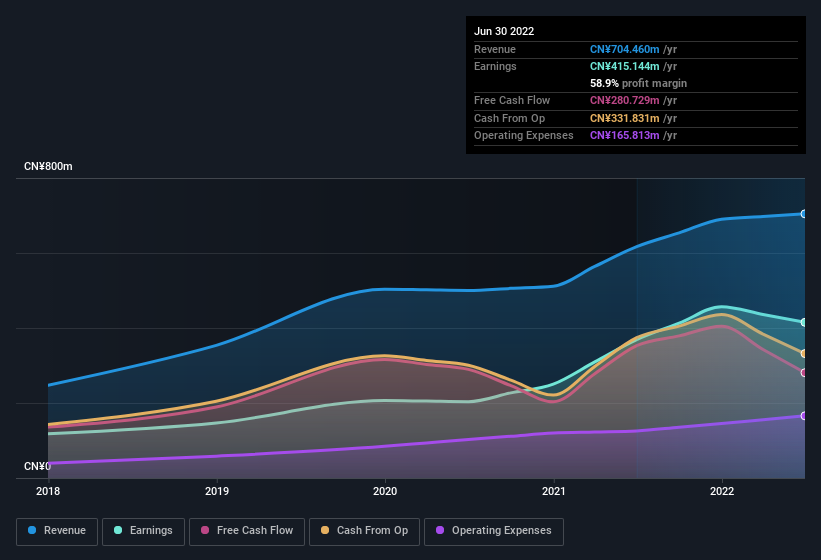Viewport: 821px width, 560px height.
Task: Click the Revenue endpoint marker on the blue line
Action: pos(804,214)
